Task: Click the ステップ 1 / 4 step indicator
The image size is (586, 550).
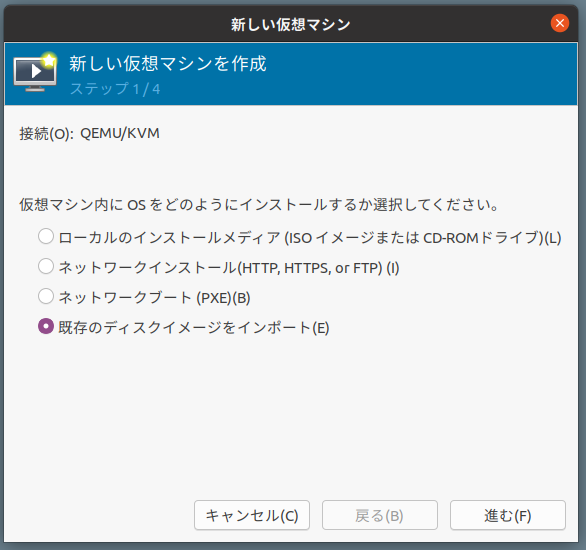Action: pos(115,89)
